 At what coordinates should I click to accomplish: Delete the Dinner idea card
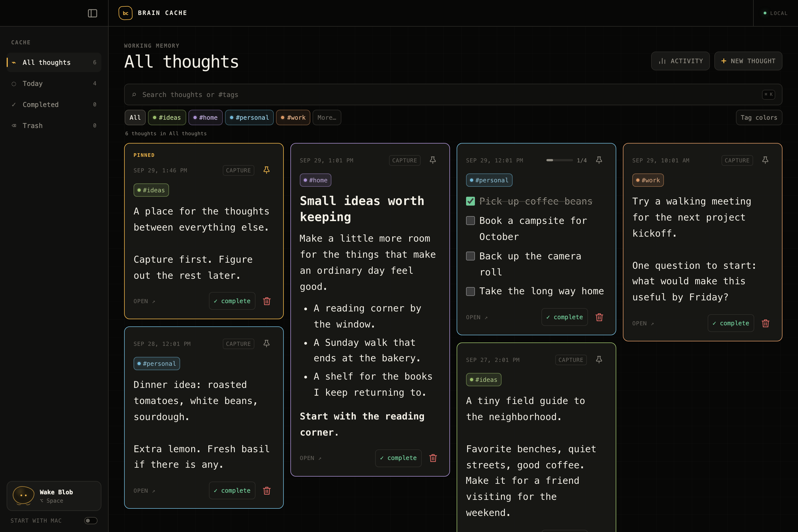(267, 491)
